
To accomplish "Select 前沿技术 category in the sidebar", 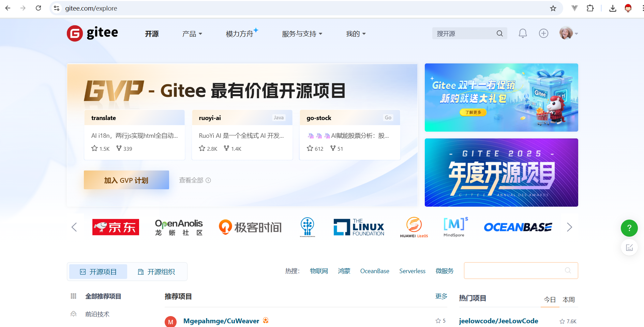I will tap(97, 314).
